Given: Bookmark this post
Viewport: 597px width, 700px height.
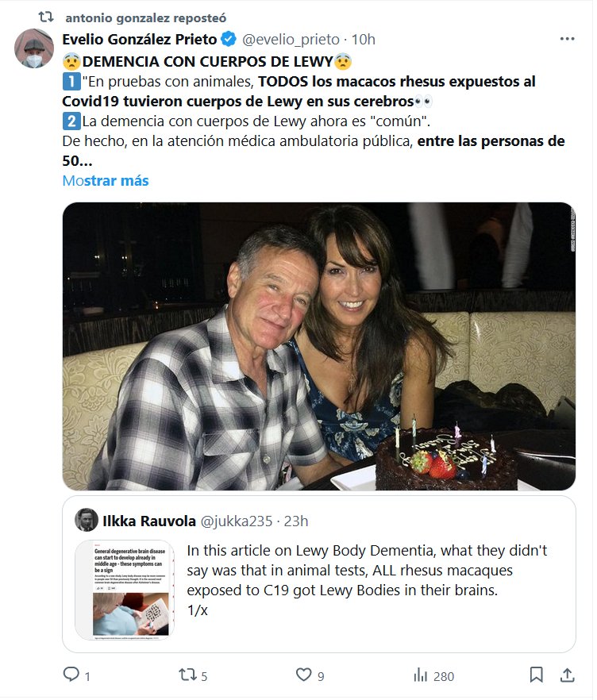Looking at the screenshot, I should tap(537, 675).
